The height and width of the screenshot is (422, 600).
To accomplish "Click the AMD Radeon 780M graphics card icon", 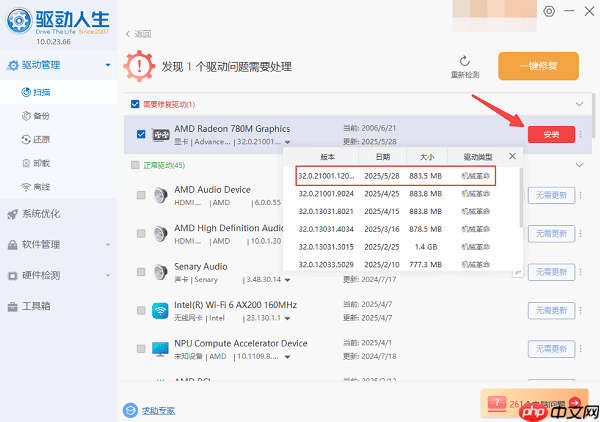I will pyautogui.click(x=161, y=135).
